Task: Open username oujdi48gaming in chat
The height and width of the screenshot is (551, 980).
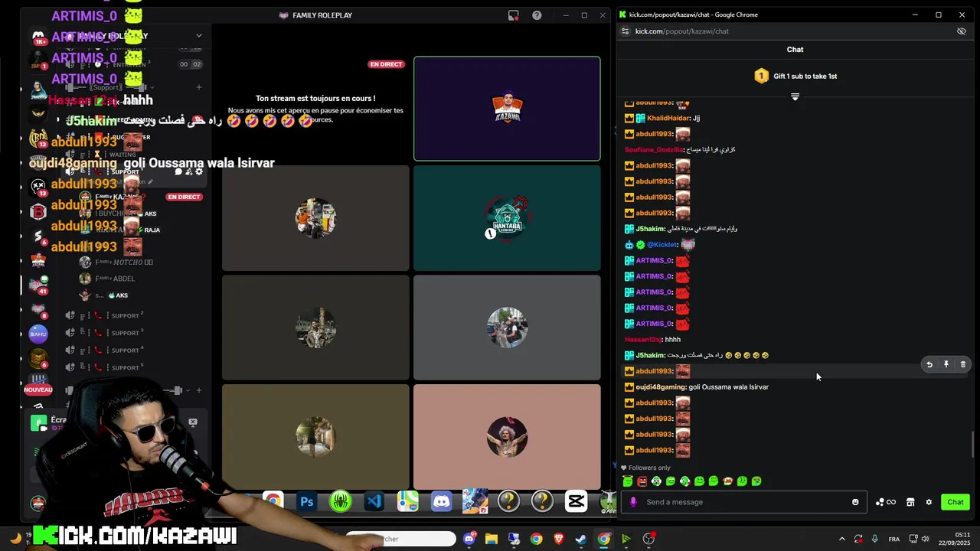Action: 661,387
